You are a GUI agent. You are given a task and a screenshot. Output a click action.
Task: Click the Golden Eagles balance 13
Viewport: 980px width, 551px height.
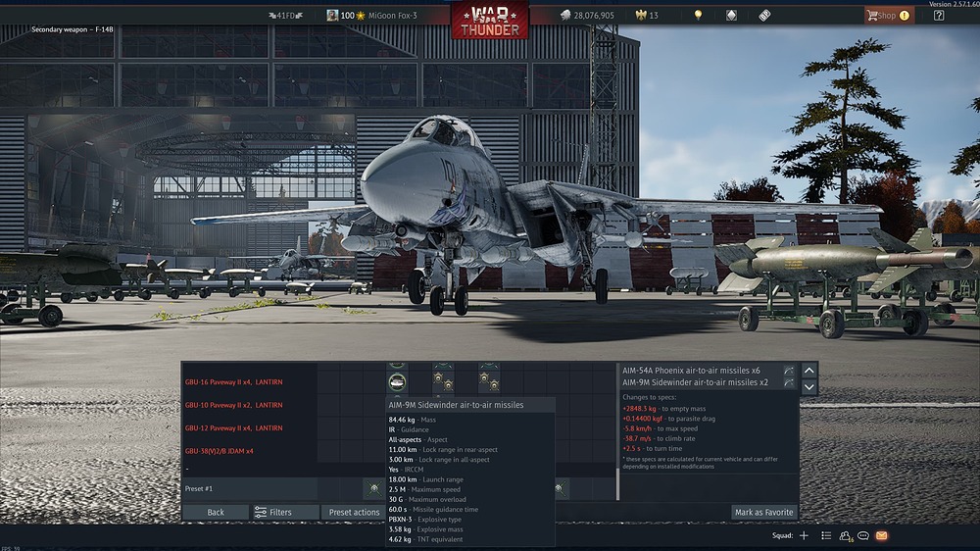coord(647,15)
